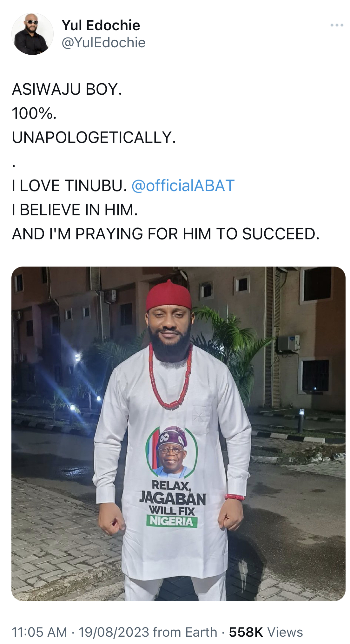This screenshot has height=644, width=350.
Task: Click the portrait badge on the shirt
Action: tap(172, 452)
